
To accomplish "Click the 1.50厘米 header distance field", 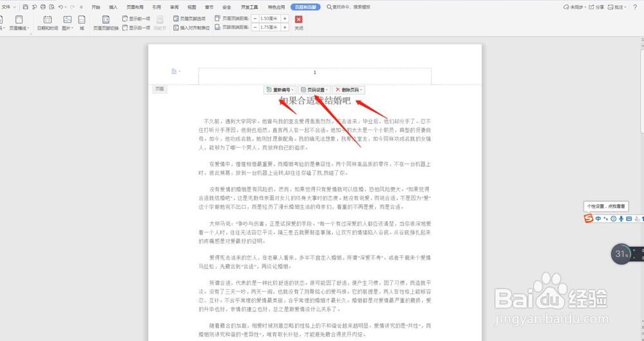I will [270, 19].
